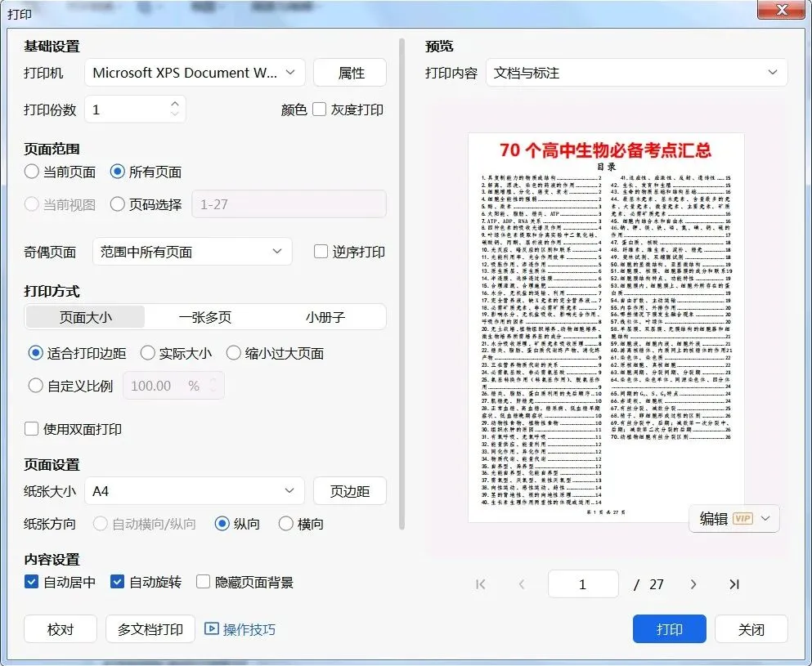
Task: Go to first preview page
Action: pyautogui.click(x=481, y=584)
